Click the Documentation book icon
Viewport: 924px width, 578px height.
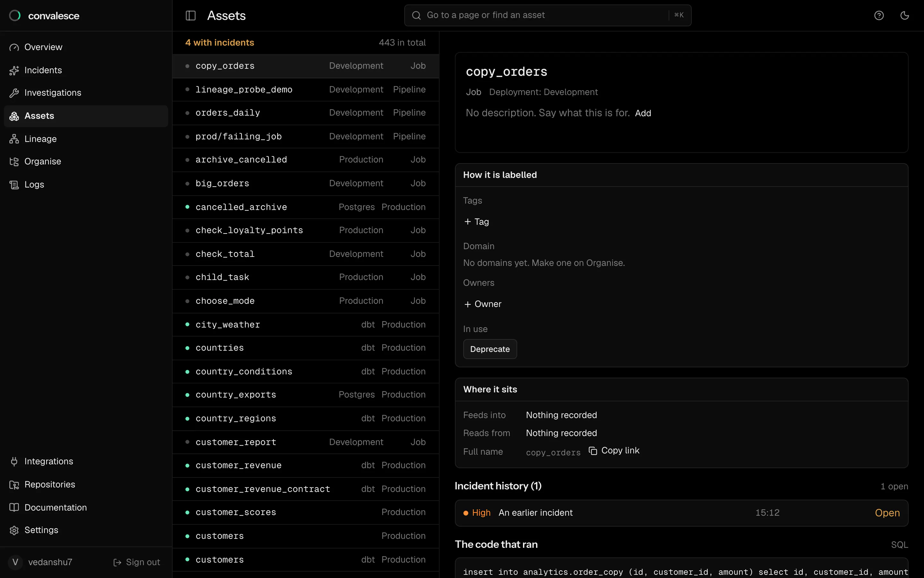click(14, 508)
